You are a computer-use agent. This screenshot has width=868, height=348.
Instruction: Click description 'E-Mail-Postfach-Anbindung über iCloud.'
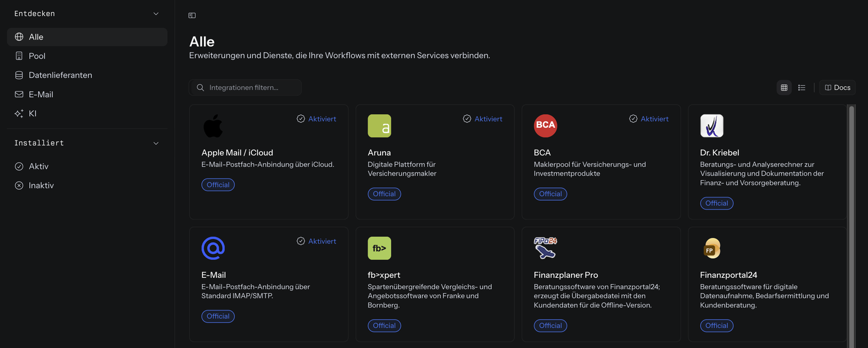[268, 164]
